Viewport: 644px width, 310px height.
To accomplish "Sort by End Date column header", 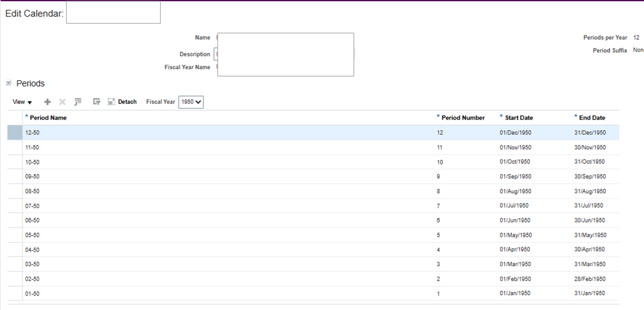I will 592,118.
